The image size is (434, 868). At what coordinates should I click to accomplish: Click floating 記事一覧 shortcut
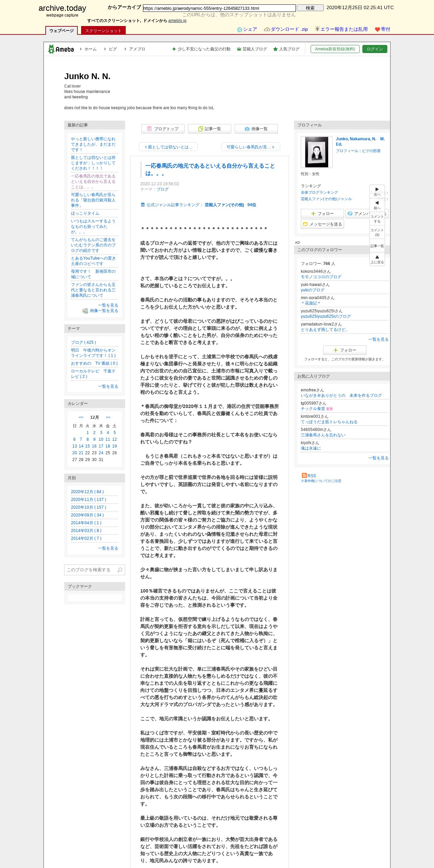(x=377, y=246)
